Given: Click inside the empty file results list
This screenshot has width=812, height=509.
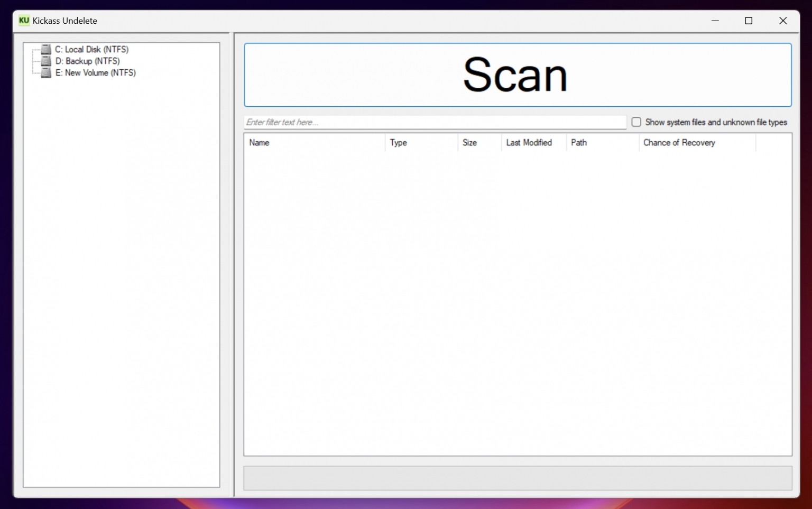Looking at the screenshot, I should click(518, 301).
